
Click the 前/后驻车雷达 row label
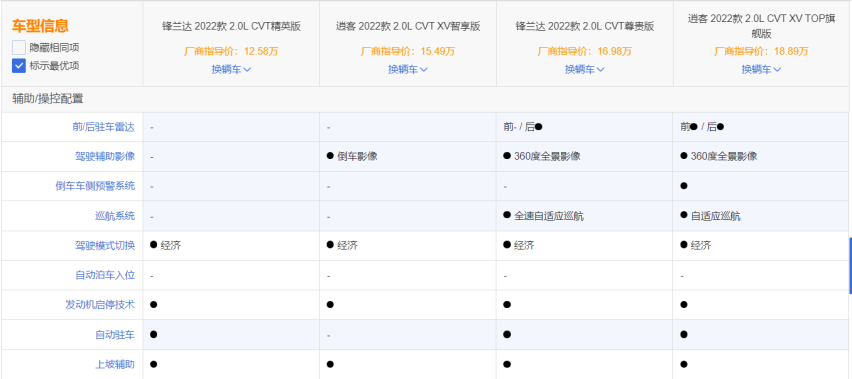coord(103,127)
